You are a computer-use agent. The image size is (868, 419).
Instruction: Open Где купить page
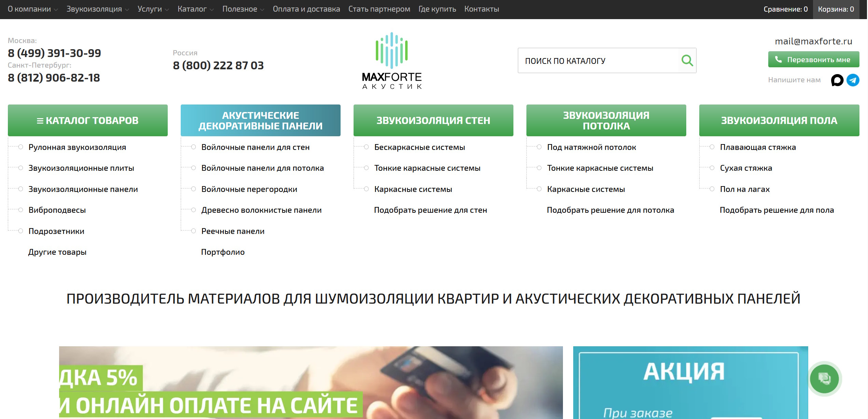point(437,9)
